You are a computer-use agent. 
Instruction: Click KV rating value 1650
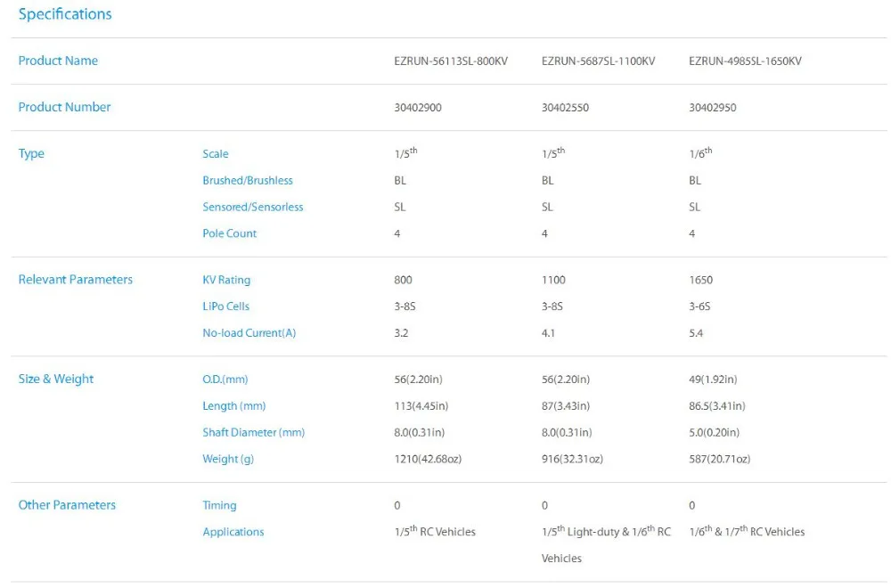pos(700,280)
